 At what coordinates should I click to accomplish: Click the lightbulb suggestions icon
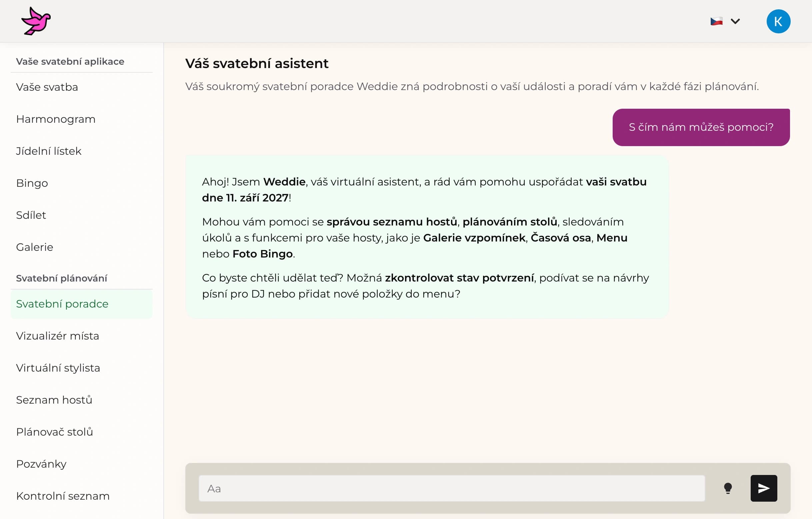[728, 488]
